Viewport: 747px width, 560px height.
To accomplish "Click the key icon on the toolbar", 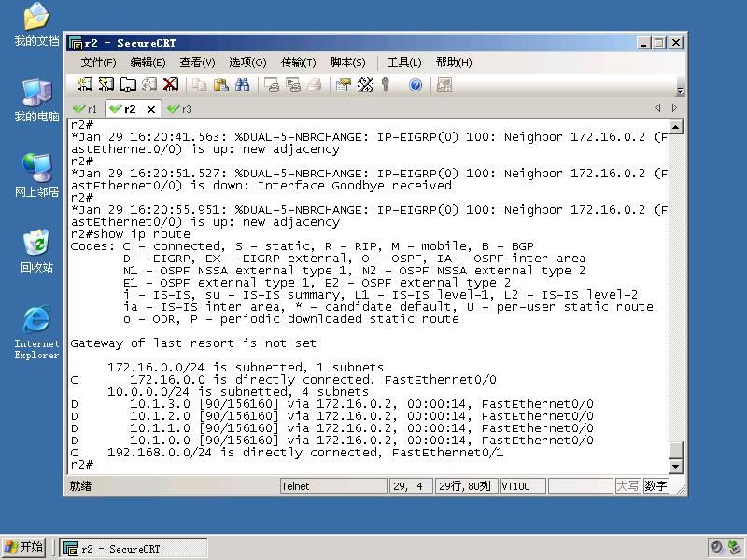I will point(386,85).
